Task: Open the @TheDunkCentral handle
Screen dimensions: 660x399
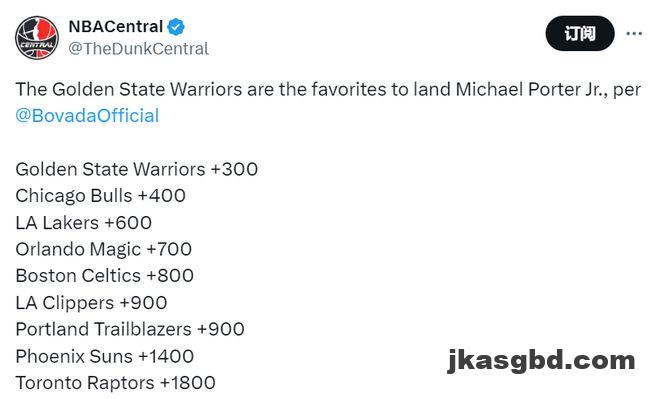Action: [x=138, y=49]
